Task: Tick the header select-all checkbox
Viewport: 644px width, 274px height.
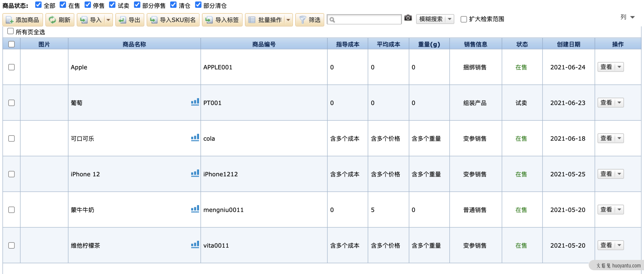Action: pos(12,44)
